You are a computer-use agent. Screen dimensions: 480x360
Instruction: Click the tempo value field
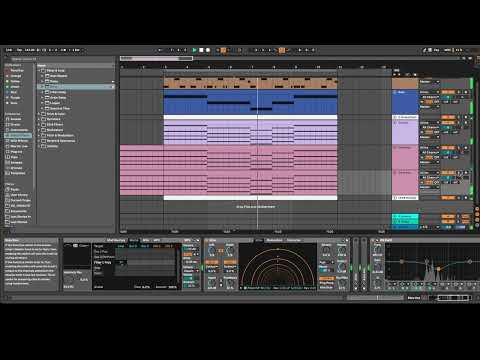click(30, 50)
